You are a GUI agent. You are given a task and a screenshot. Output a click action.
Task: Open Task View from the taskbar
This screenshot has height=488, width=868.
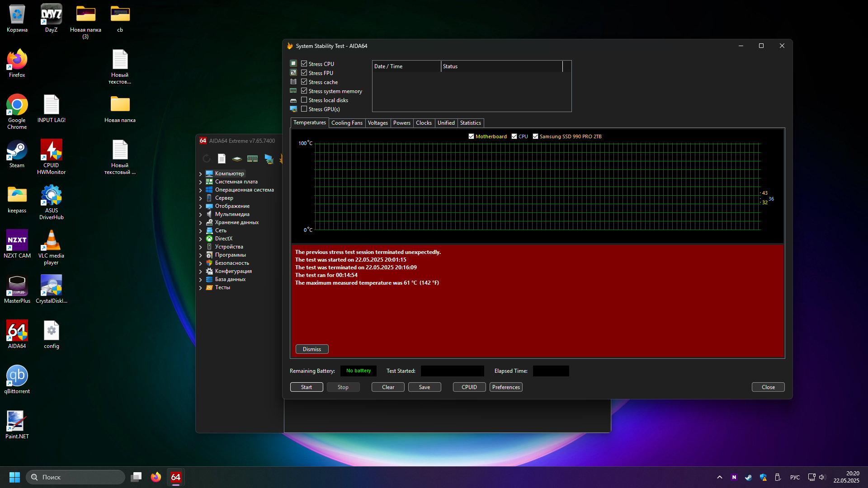(x=136, y=477)
